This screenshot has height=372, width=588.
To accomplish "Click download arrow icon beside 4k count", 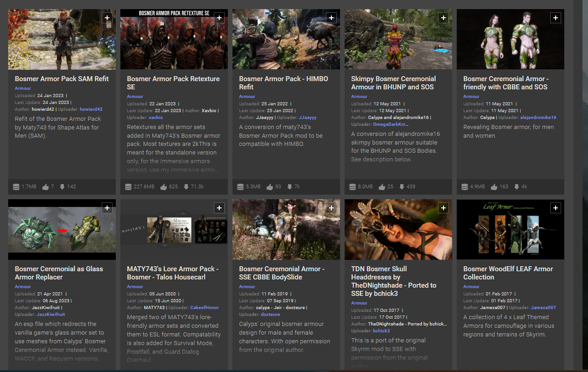I will coord(516,186).
